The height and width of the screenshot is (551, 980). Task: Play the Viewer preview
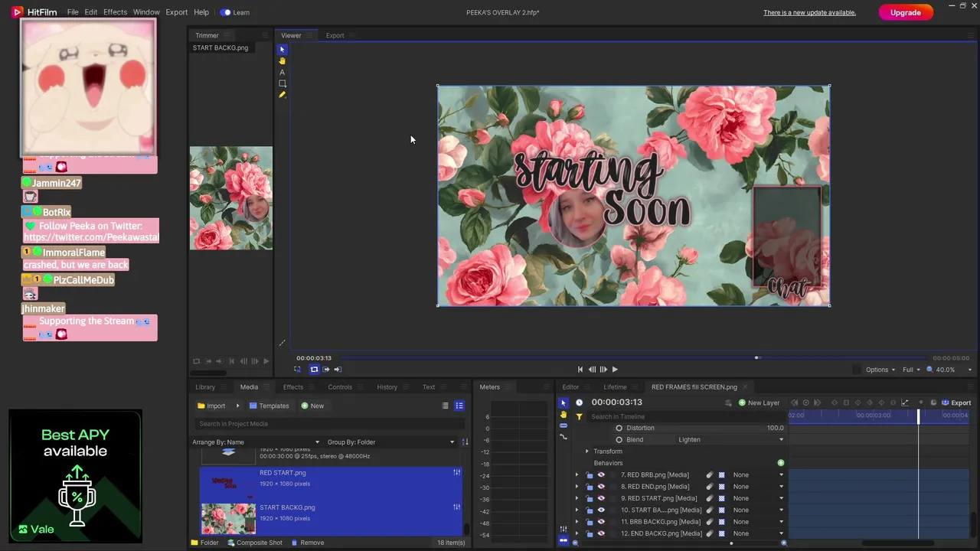click(x=614, y=370)
